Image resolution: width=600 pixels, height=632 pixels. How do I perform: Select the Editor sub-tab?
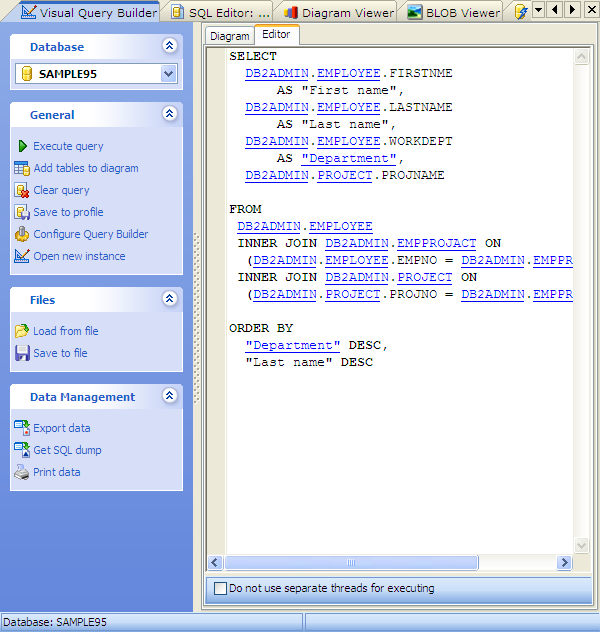coord(276,34)
